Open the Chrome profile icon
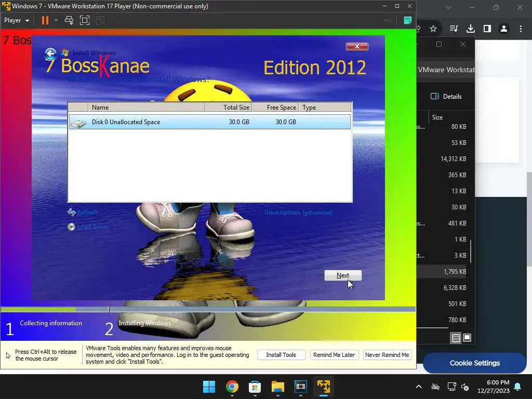The height and width of the screenshot is (399, 532). [x=504, y=29]
